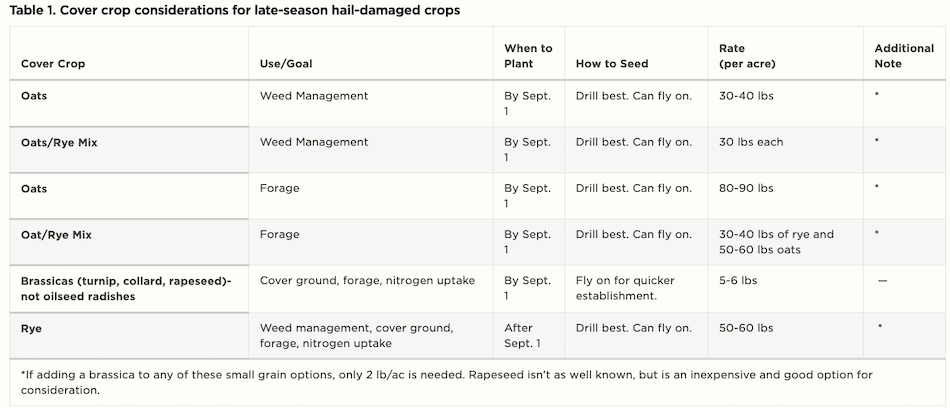Click the "Rate (per acre)" column header
This screenshot has width=950, height=408.
pyautogui.click(x=747, y=56)
